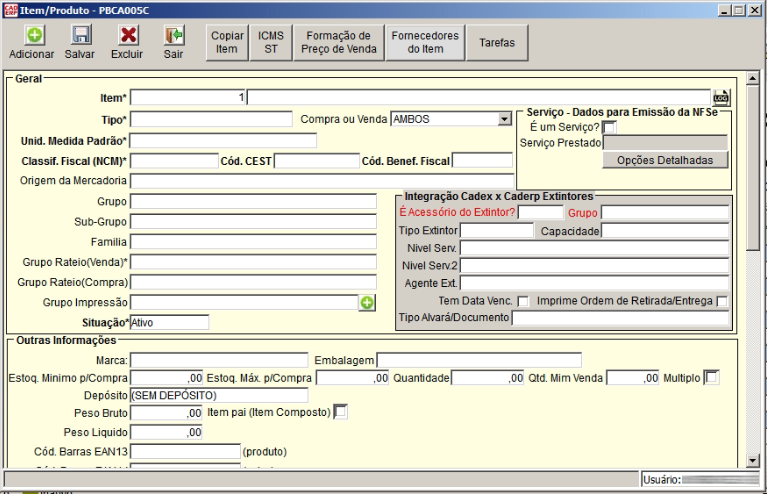Click the Item code field showing 1
Screen dimensions: 767x494
point(188,97)
